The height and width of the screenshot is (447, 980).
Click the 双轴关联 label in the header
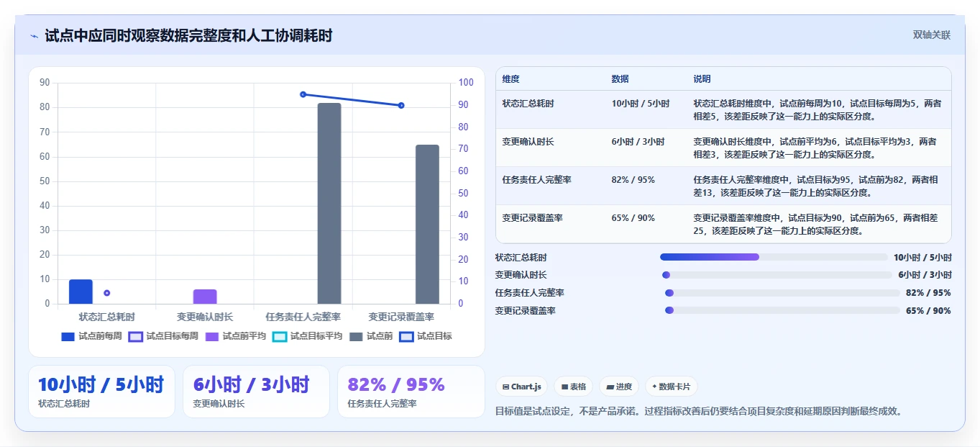click(x=932, y=35)
